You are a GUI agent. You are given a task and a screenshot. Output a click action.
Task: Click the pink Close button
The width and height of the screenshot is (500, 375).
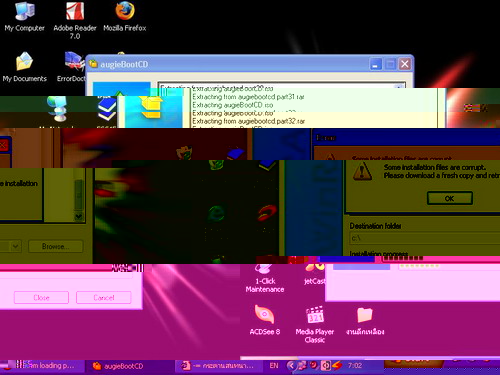41,297
